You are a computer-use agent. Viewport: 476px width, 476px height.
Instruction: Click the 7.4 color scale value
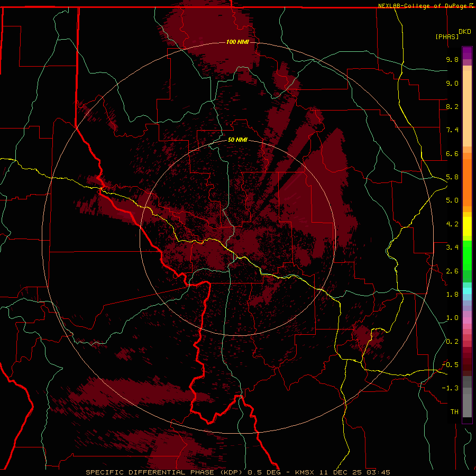452,130
